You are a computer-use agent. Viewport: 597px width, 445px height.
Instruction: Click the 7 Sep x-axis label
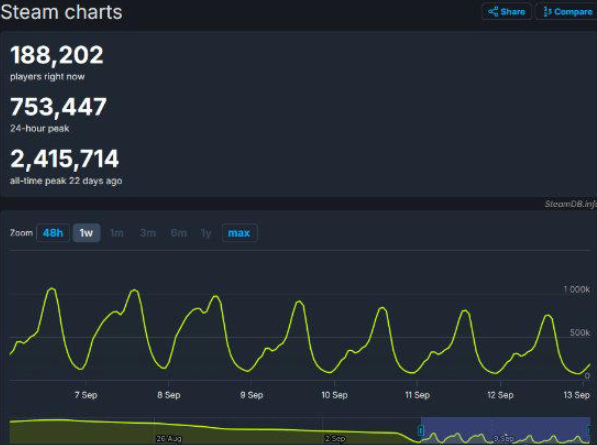coord(86,395)
